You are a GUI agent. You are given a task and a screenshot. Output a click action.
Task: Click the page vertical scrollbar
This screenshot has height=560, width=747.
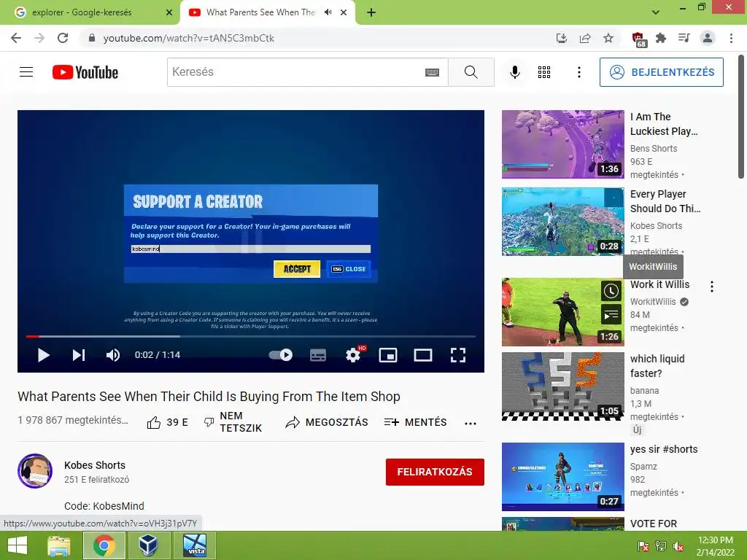[x=741, y=117]
